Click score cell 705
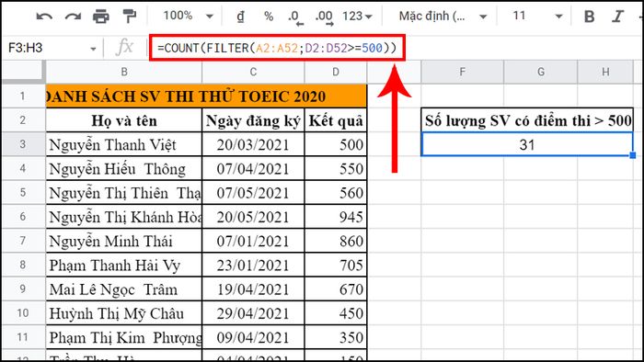Viewport: 644px width, 362px height. pyautogui.click(x=336, y=265)
